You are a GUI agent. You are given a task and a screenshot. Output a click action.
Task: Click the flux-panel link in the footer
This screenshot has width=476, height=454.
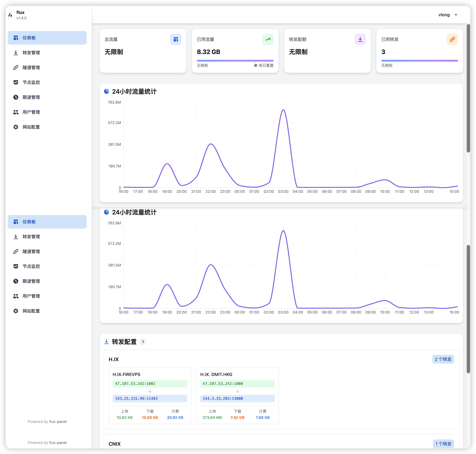click(58, 422)
